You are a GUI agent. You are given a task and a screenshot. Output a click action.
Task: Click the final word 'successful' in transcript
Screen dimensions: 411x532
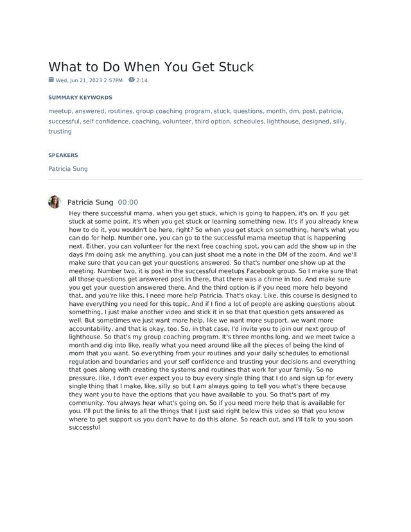click(84, 427)
